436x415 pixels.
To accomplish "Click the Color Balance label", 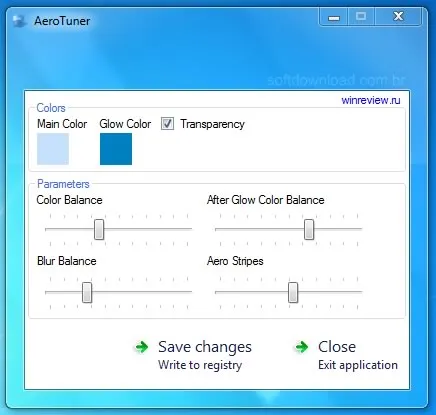I will tap(69, 200).
